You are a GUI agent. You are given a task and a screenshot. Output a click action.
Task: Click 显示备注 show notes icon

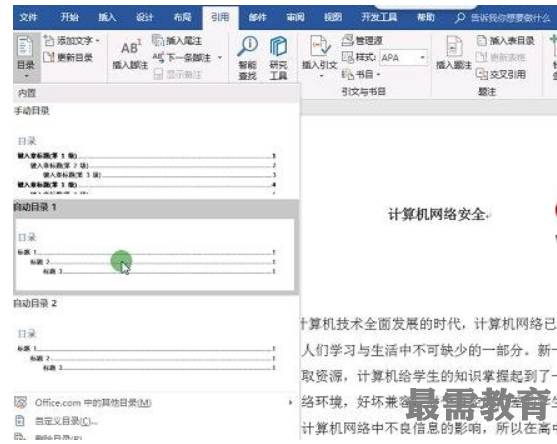point(158,74)
